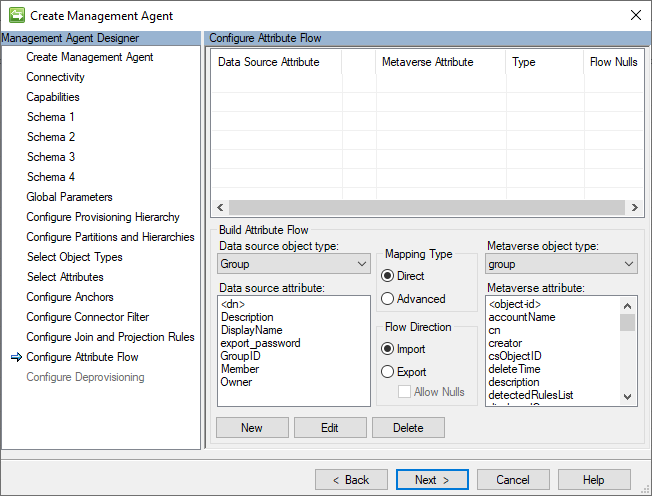Select <dn> in the data source attributes
Image resolution: width=652 pixels, height=496 pixels.
[233, 304]
